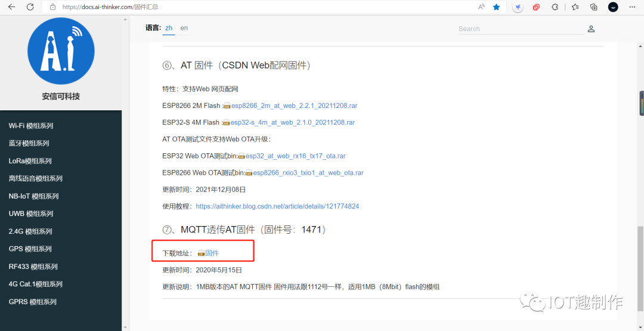Open LoRa模组系列 sidebar item
The image size is (644, 331).
point(30,161)
